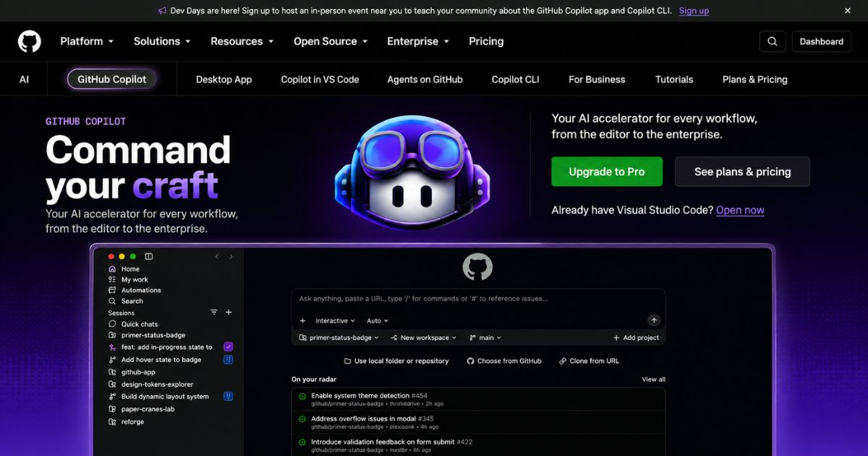Follow the Open now link

tap(740, 210)
